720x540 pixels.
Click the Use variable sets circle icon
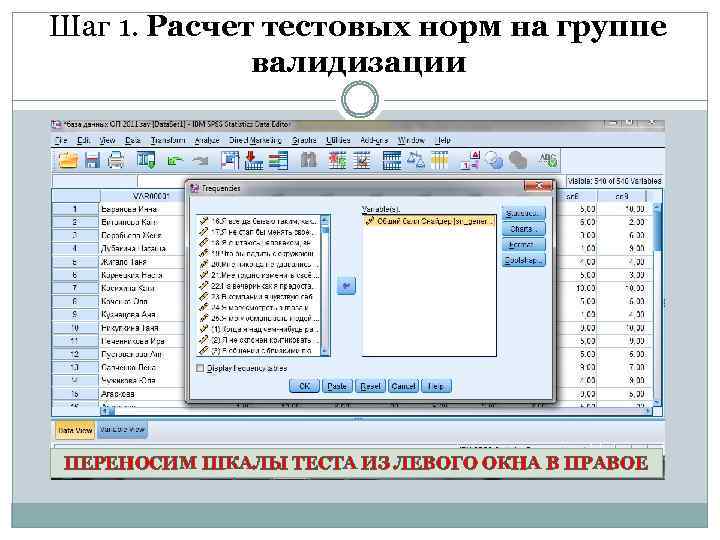point(495,161)
